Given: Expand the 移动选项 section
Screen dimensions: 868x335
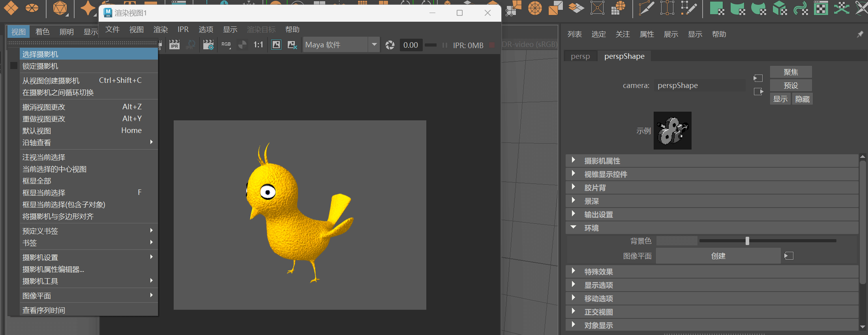Looking at the screenshot, I should coord(712,298).
